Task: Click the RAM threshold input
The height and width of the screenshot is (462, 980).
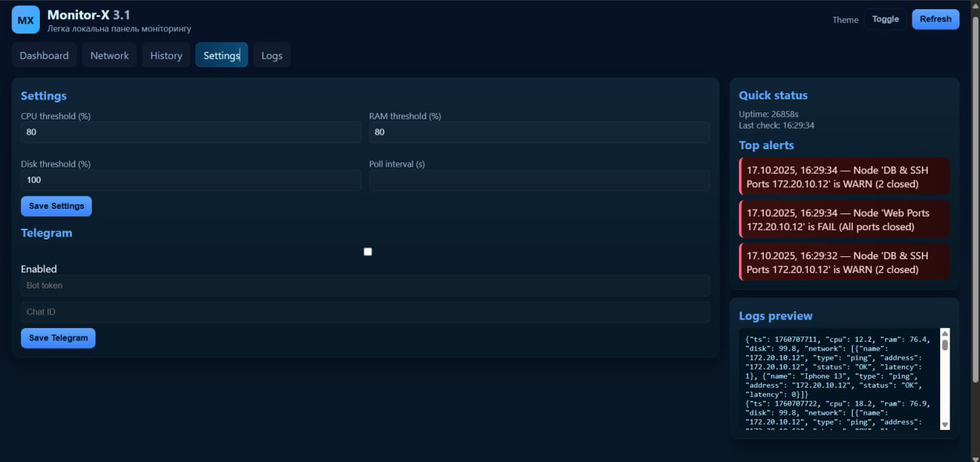Action: click(x=539, y=132)
